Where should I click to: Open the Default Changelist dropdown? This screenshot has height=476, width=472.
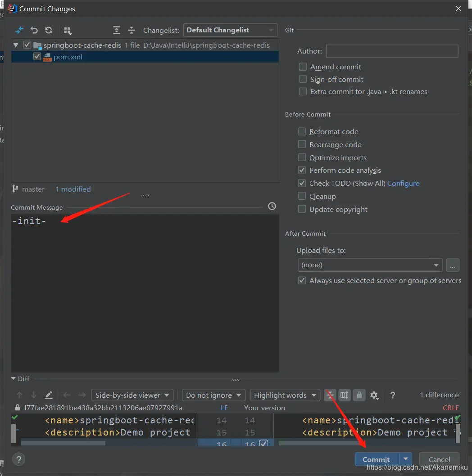pos(230,30)
